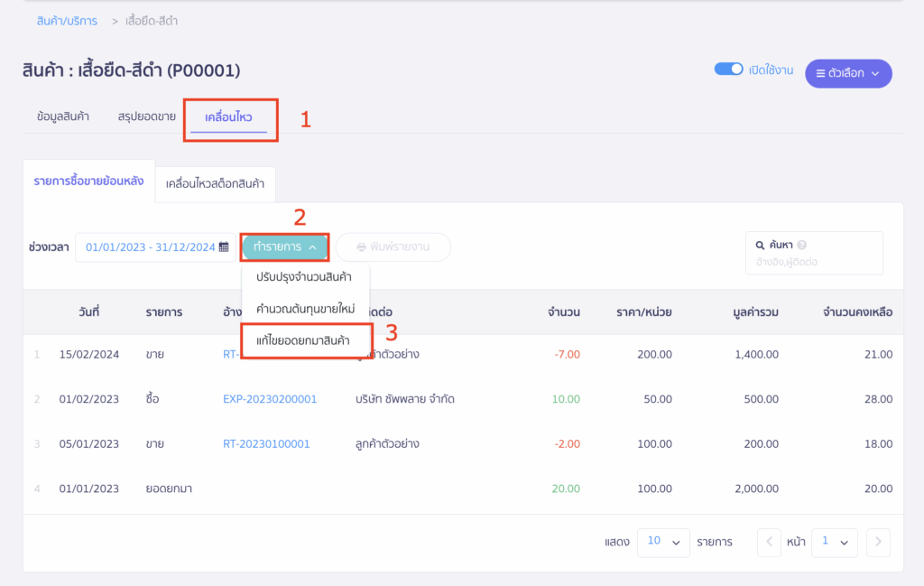Click the help question mark beside ค้นหา
924x586 pixels.
coord(801,245)
